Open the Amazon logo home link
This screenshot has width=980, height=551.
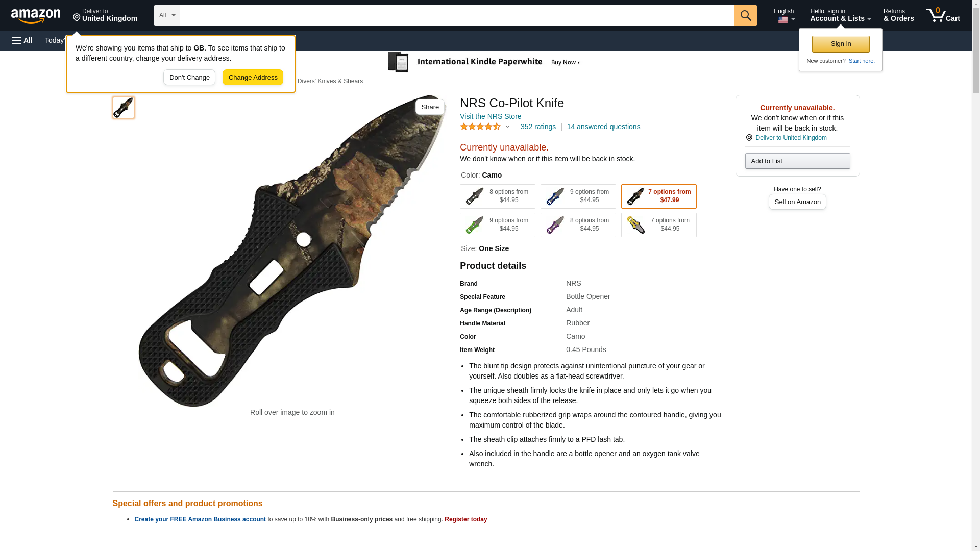tap(36, 16)
